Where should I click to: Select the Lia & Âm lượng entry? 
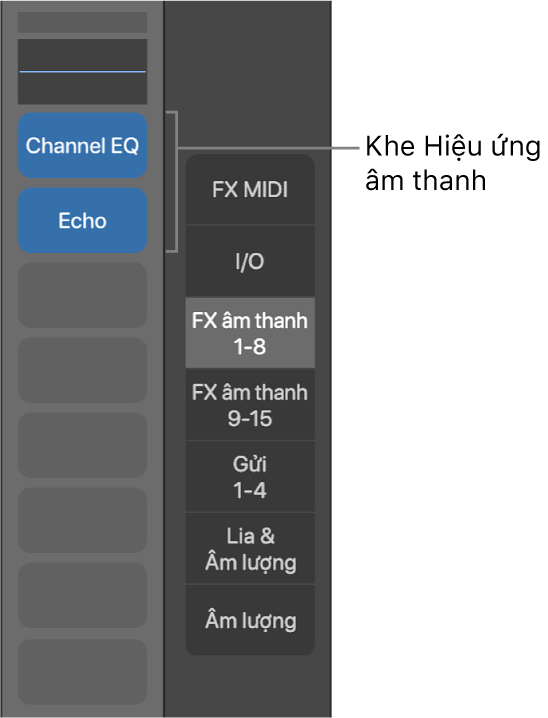(x=250, y=549)
